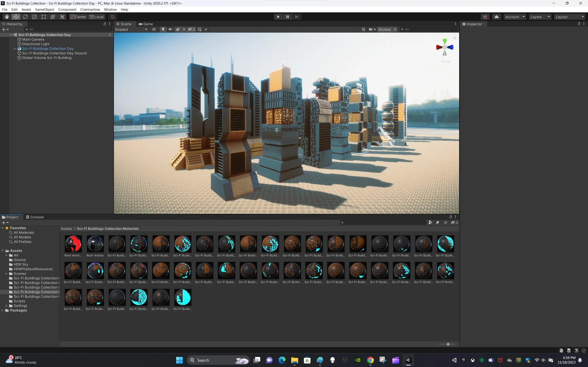The height and width of the screenshot is (367, 588).
Task: Click the Pause button
Action: 287,17
